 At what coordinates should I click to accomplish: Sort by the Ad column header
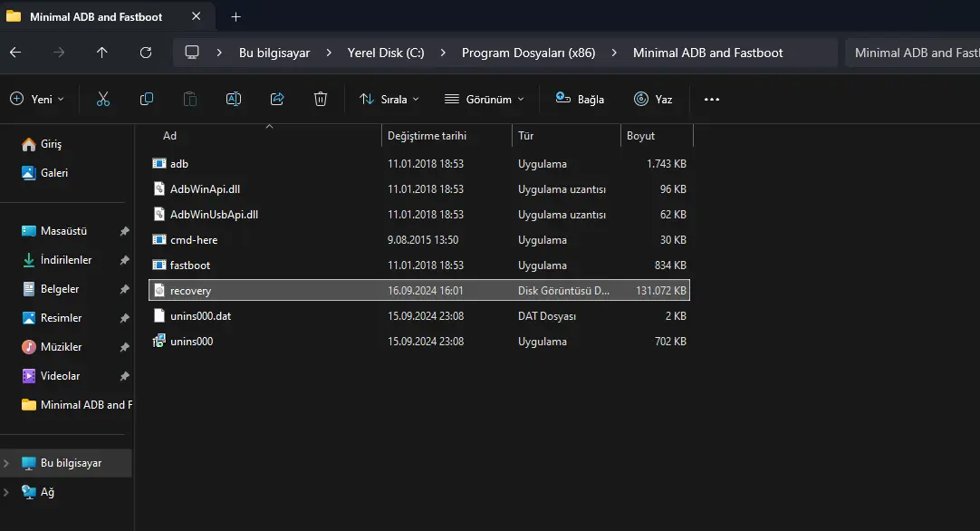coord(265,136)
